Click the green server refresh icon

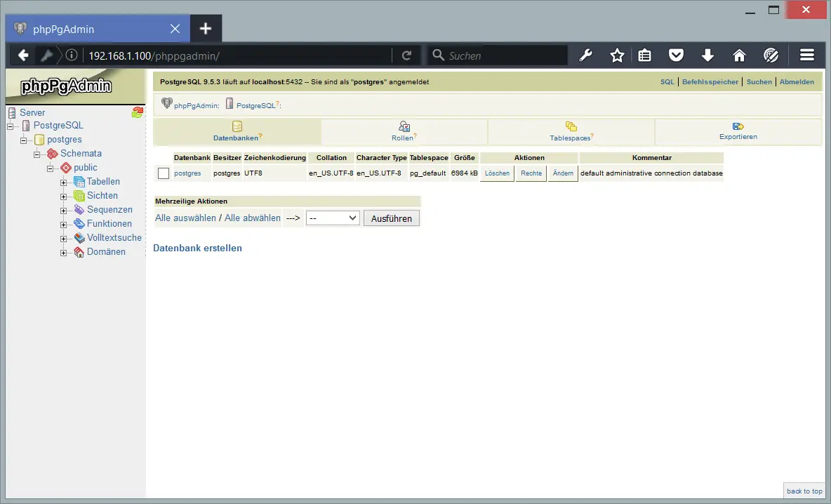tap(137, 112)
